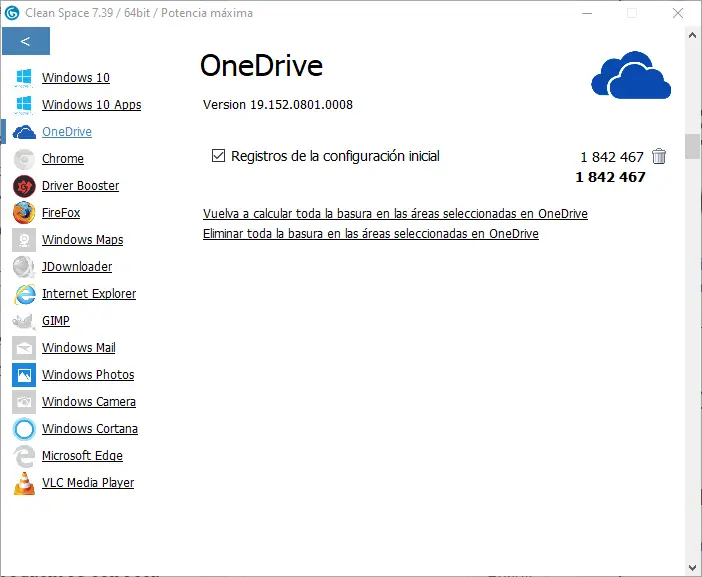Open the Internet Explorer link
Image resolution: width=702 pixels, height=577 pixels.
[x=89, y=294]
